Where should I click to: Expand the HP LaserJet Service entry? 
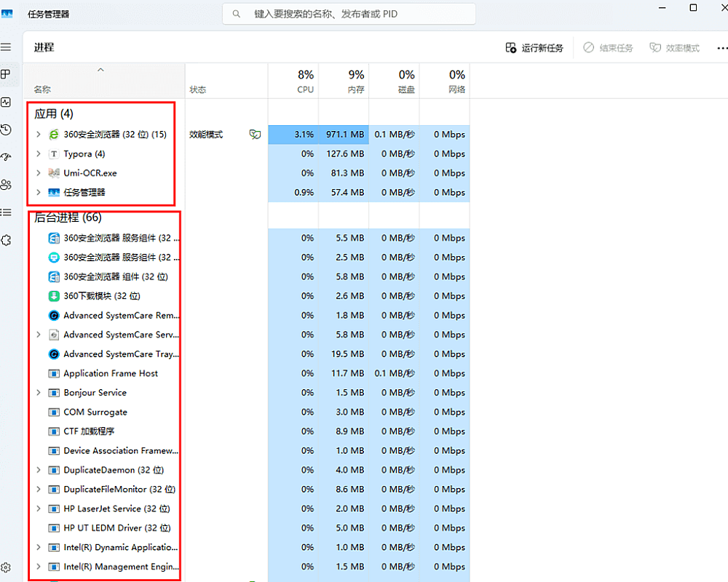pyautogui.click(x=39, y=509)
